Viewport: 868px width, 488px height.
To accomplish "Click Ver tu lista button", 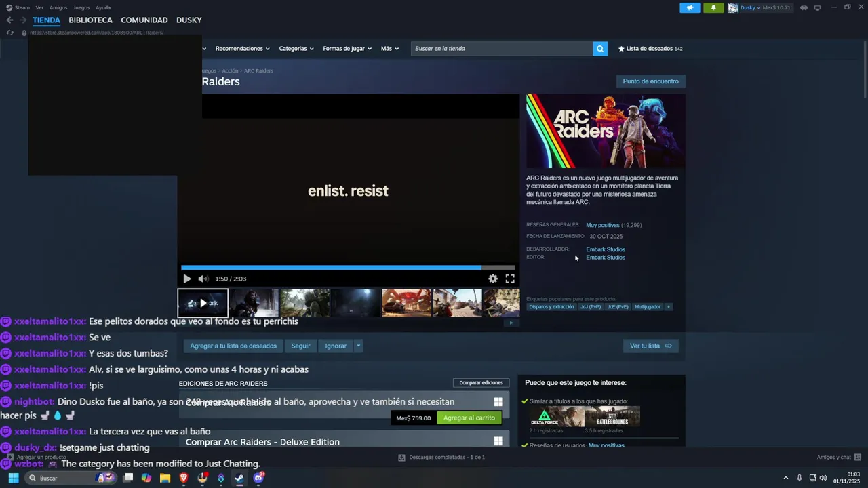I will pos(650,346).
